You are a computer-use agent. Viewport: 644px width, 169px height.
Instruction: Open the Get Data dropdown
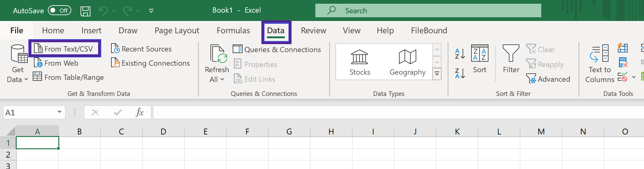point(18,64)
